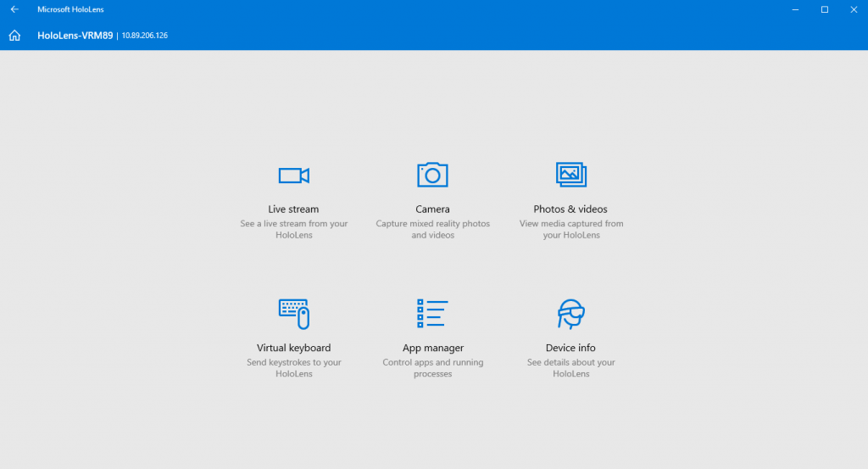Screen dimensions: 868x469
Task: Click 'Capture mixed reality photos and videos' text
Action: coord(433,229)
